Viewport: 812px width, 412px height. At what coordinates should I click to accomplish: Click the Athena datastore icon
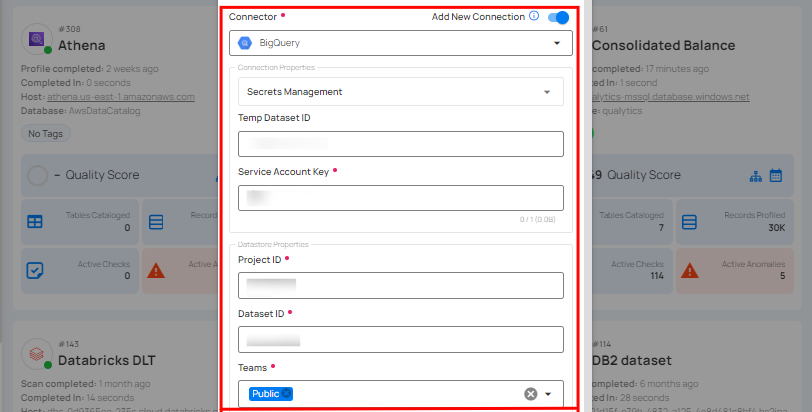pyautogui.click(x=36, y=39)
